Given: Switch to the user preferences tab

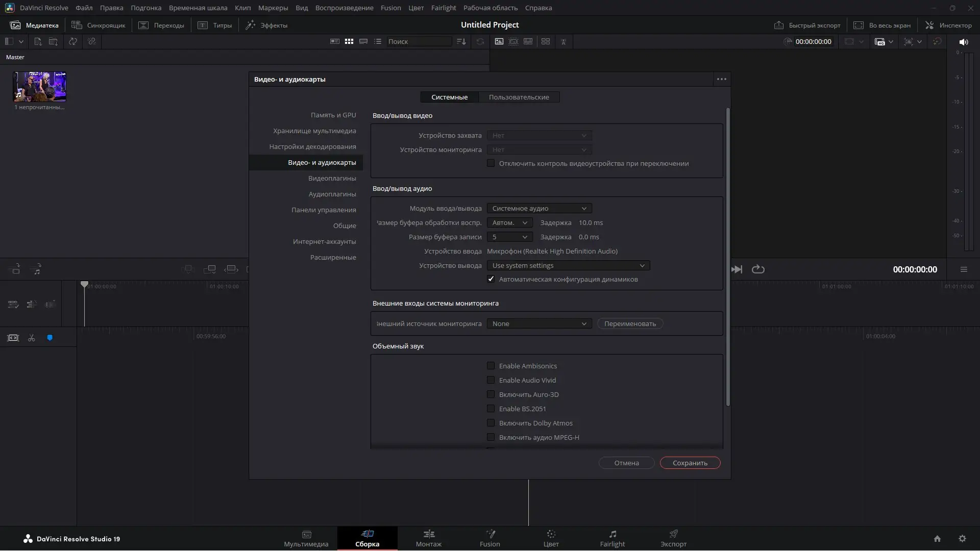Looking at the screenshot, I should pos(519,97).
